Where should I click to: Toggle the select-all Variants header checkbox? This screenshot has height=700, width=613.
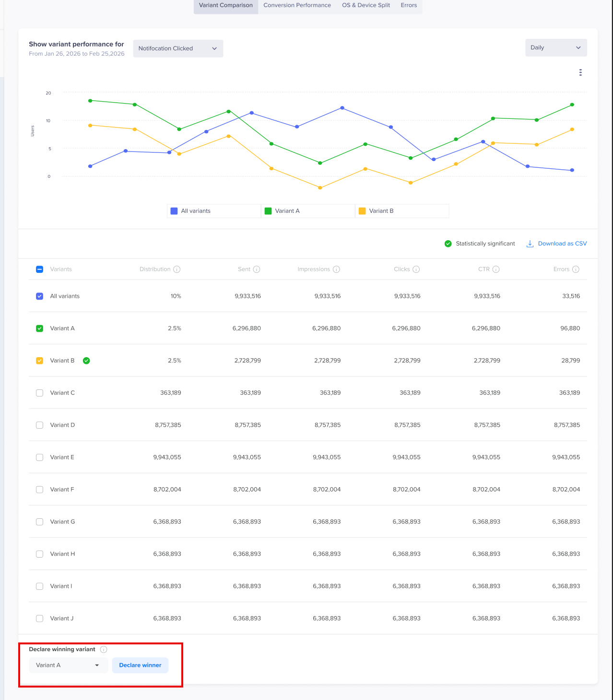40,269
